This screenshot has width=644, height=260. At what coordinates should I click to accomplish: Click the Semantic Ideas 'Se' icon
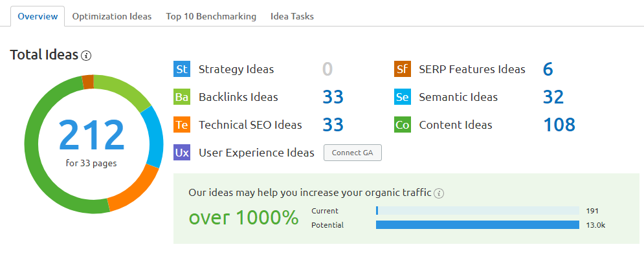pyautogui.click(x=402, y=97)
